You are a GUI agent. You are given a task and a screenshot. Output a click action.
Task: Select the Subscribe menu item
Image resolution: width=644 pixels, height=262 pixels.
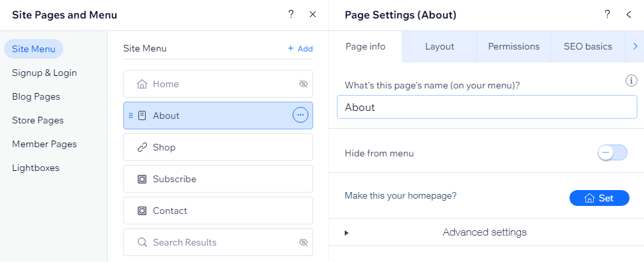coord(218,179)
